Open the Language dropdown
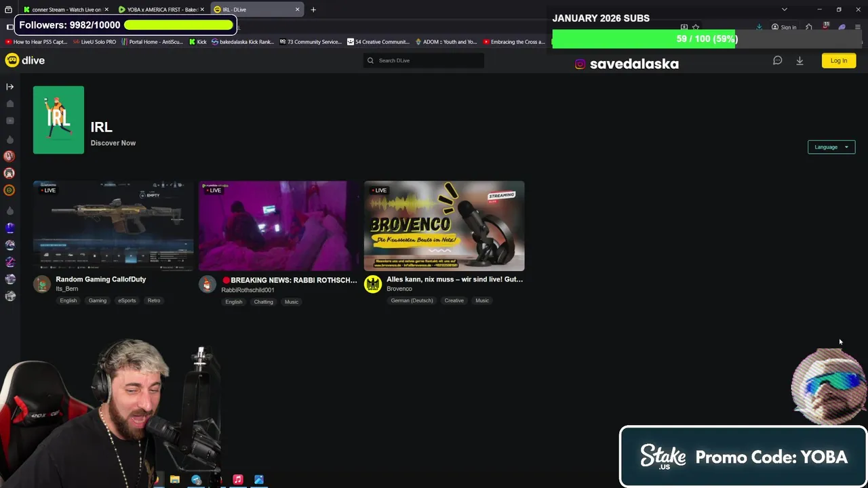The width and height of the screenshot is (868, 488). (x=831, y=147)
